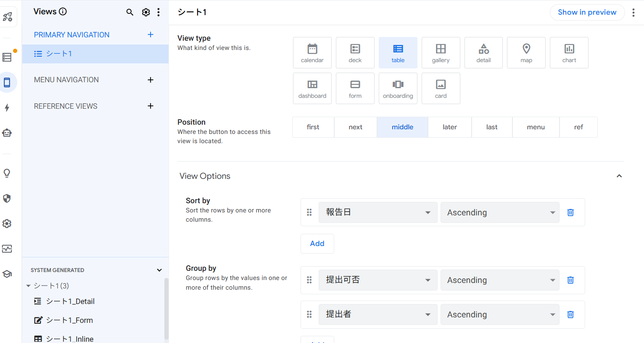Collapse the SYSTEM GENERATED section
The width and height of the screenshot is (644, 343).
click(x=159, y=270)
